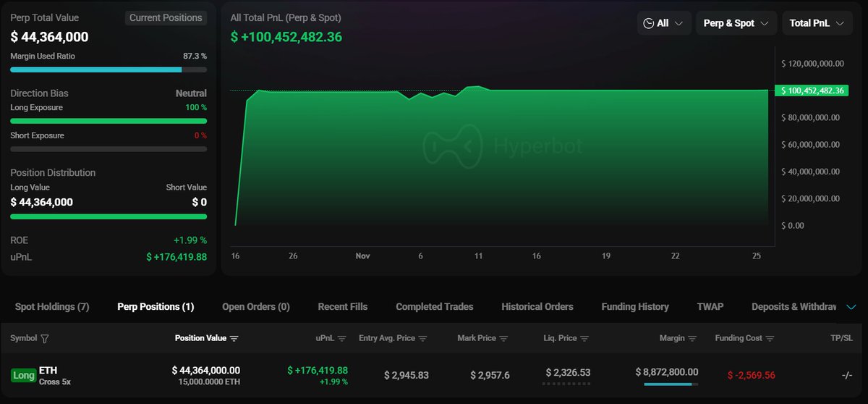
Task: Expand the Perp & Spot dropdown
Action: [736, 23]
